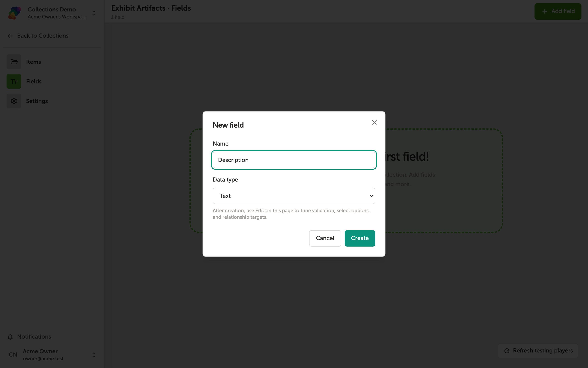This screenshot has height=368, width=588.
Task: Expand the Acme Owner account menu chevrons
Action: (94, 355)
